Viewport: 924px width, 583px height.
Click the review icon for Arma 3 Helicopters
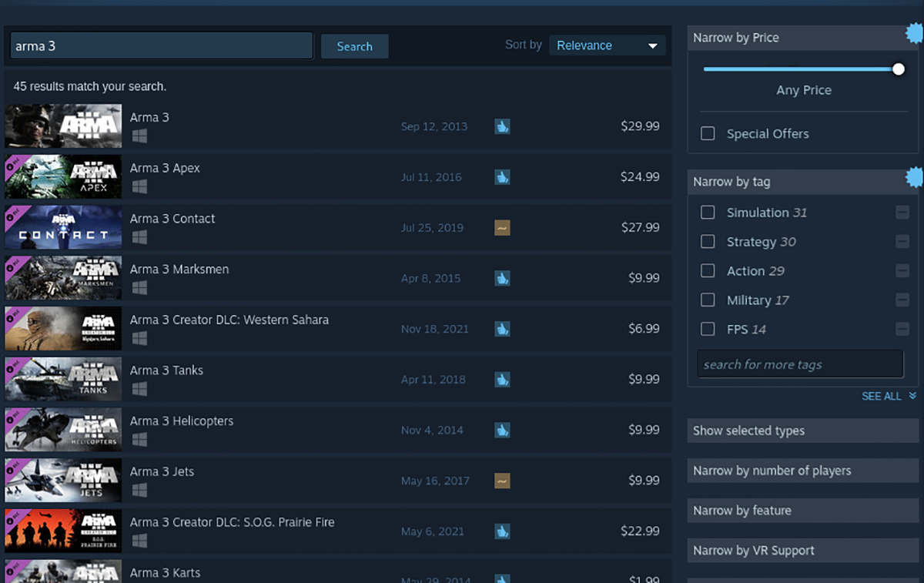pos(502,430)
